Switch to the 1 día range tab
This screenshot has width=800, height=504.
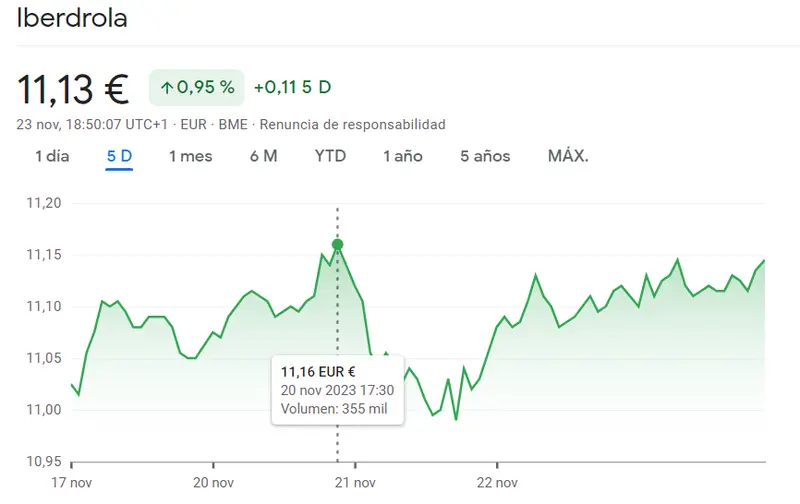coord(52,156)
